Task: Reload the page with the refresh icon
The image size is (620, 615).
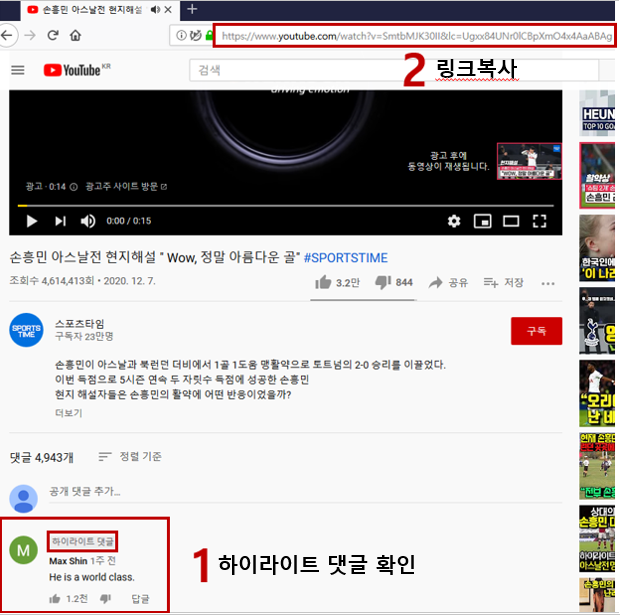Action: (x=53, y=36)
